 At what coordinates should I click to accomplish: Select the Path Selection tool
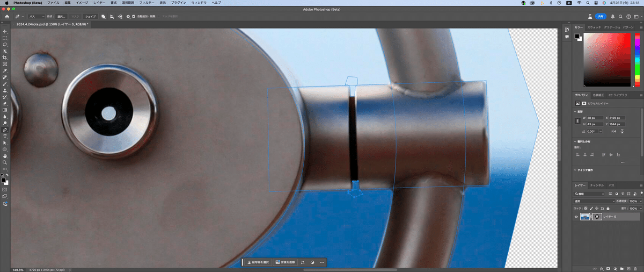coord(5,142)
